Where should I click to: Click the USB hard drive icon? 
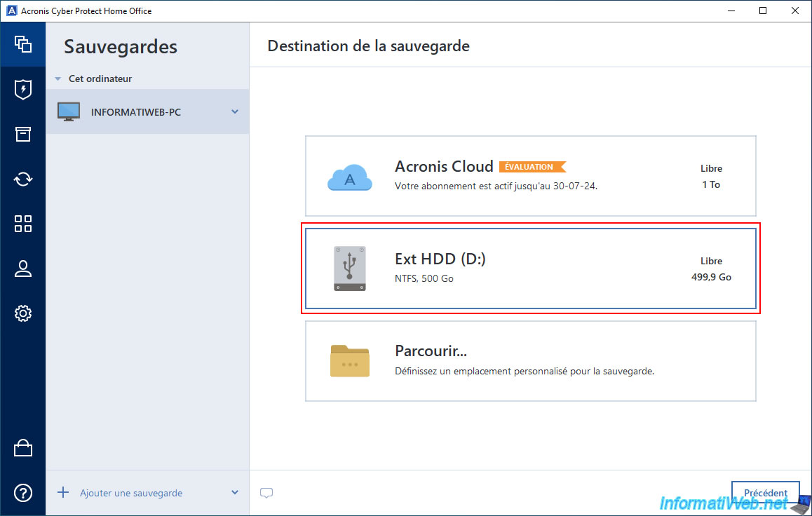[x=350, y=269]
